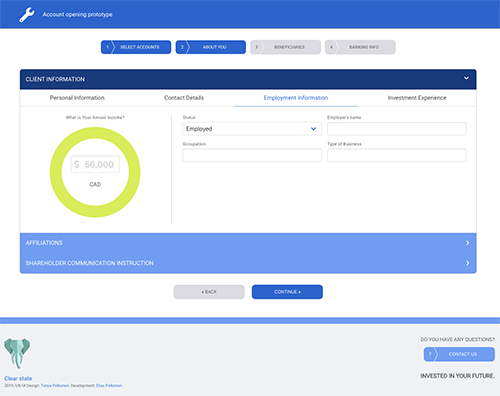Click the annual income amount field

95,164
